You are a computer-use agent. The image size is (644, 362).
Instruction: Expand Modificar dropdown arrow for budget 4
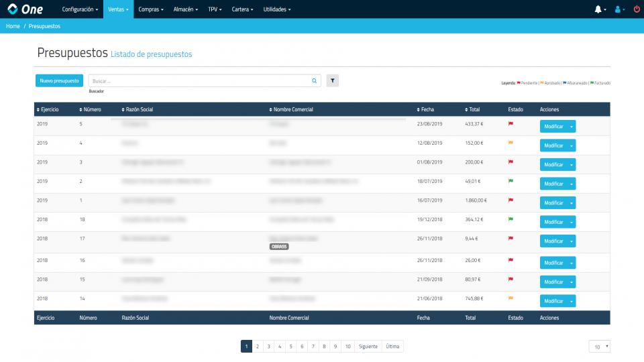click(x=572, y=145)
